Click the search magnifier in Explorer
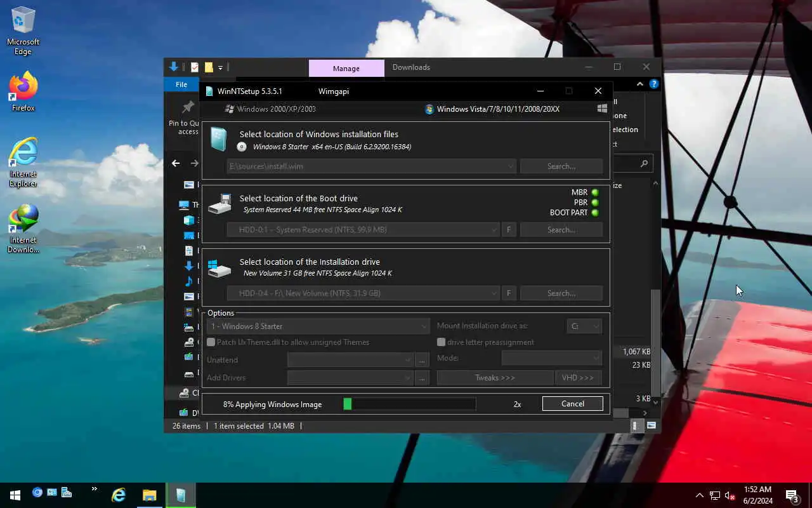This screenshot has height=508, width=812. 644,163
